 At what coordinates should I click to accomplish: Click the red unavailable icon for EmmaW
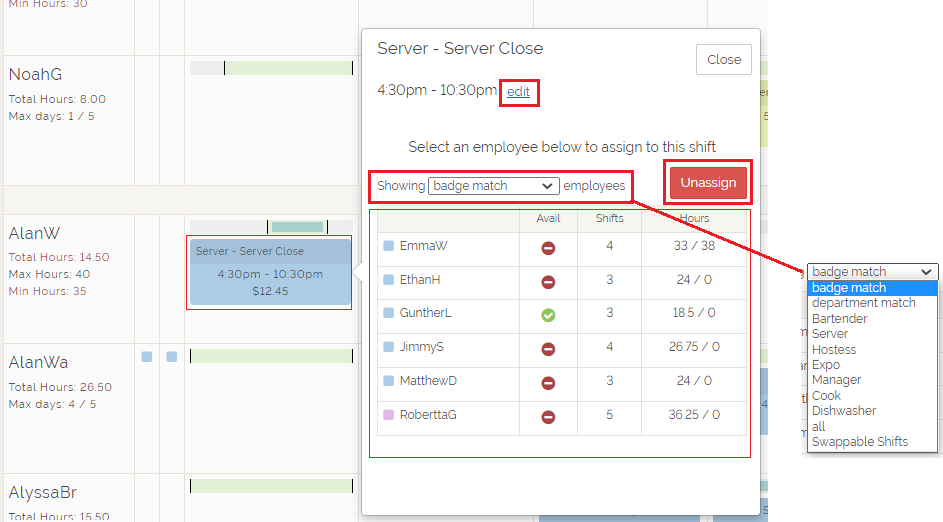[548, 247]
